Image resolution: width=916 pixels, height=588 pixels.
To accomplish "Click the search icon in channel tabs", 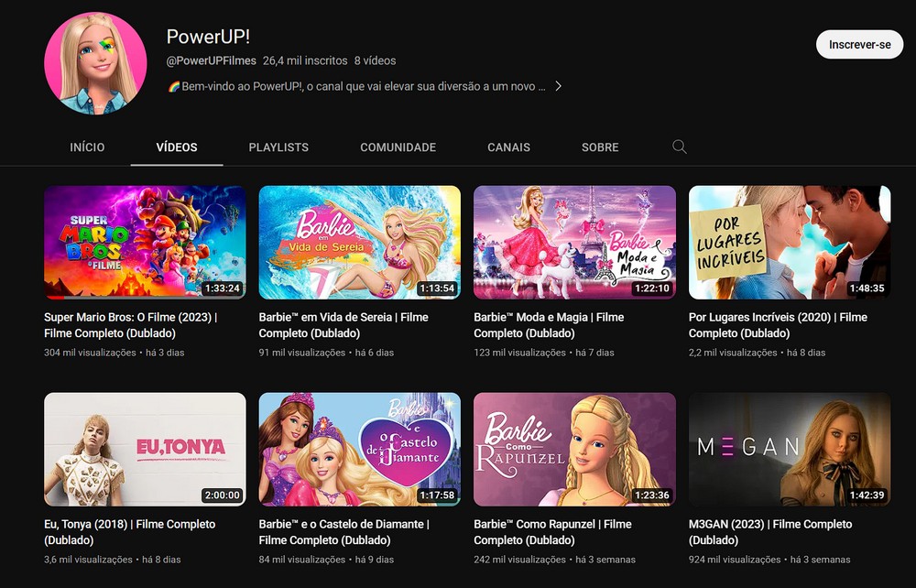I will (x=679, y=147).
